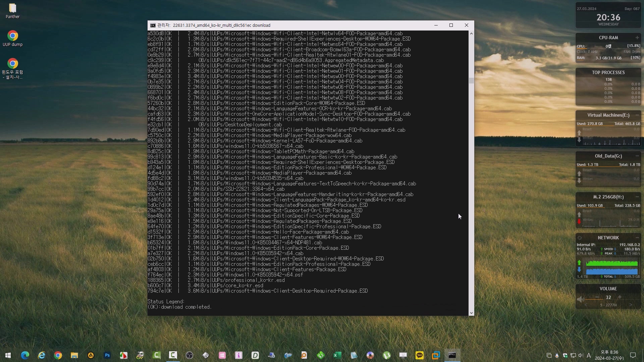Click the DesktopDeployment.cab line
Screen dimensions: 644x362
point(215,125)
